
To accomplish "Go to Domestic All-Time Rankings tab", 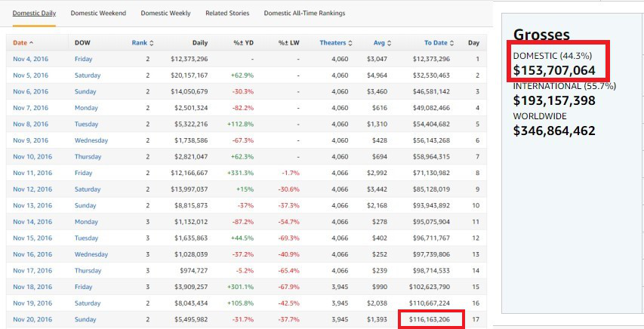I will click(304, 13).
